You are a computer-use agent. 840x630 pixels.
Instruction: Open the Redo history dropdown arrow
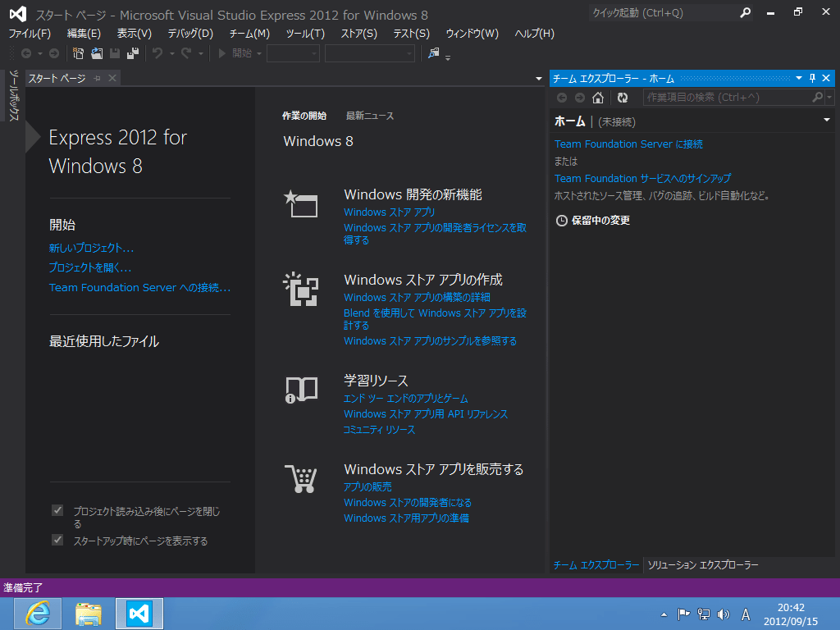pos(201,53)
